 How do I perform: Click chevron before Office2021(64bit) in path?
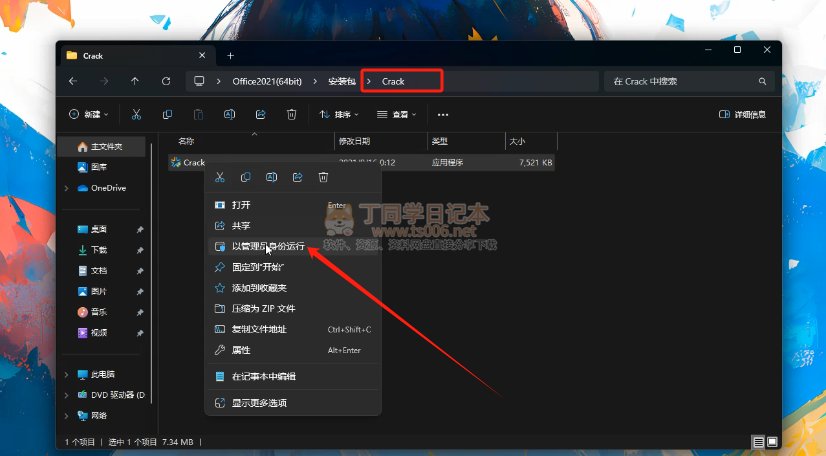tap(219, 81)
